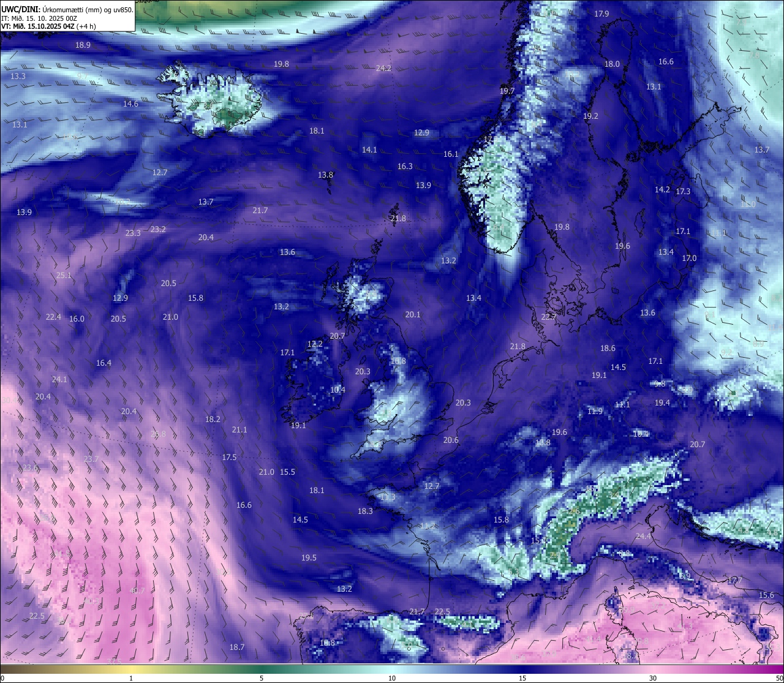Click the UWC/DINI title in the header box
This screenshot has height=683, width=784.
(x=20, y=10)
